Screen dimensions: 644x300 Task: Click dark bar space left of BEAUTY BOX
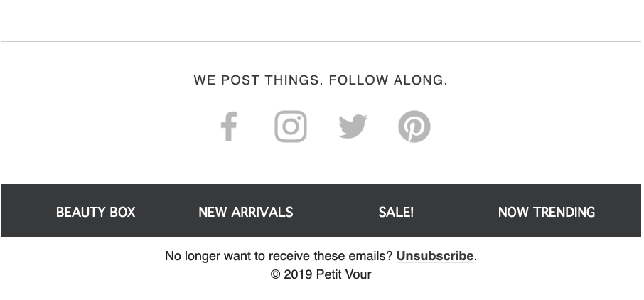tap(27, 212)
